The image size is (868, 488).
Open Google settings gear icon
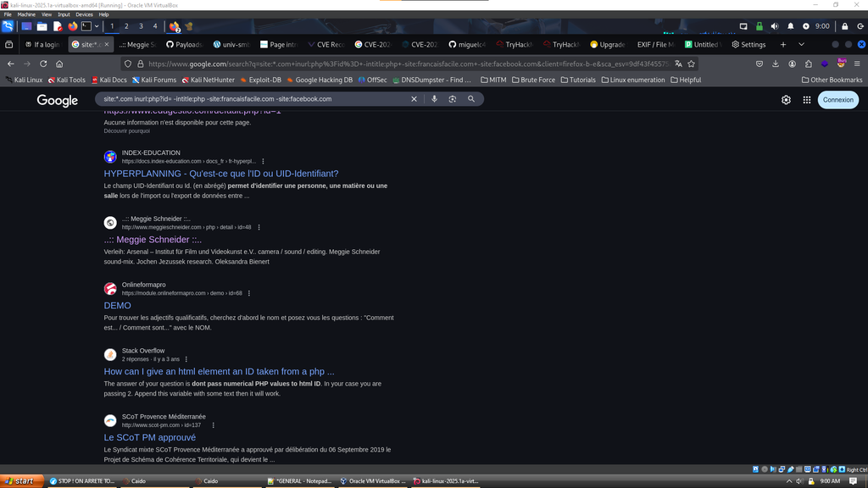[786, 100]
